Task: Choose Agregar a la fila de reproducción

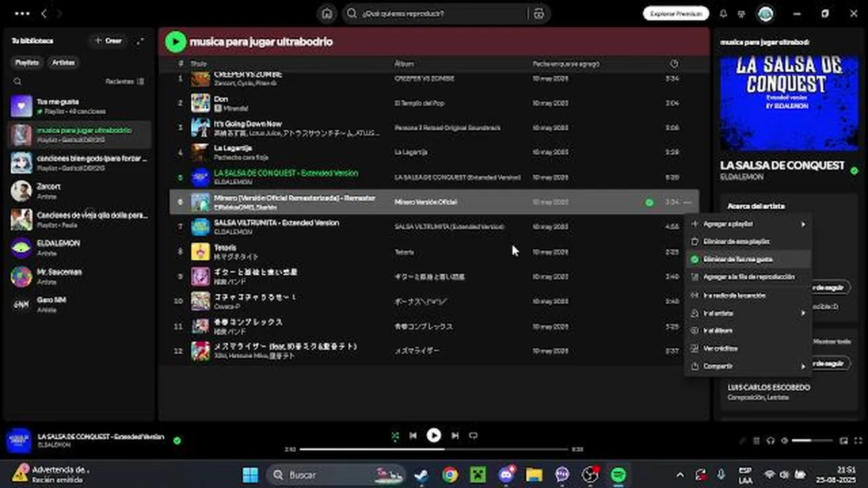Action: click(x=748, y=277)
